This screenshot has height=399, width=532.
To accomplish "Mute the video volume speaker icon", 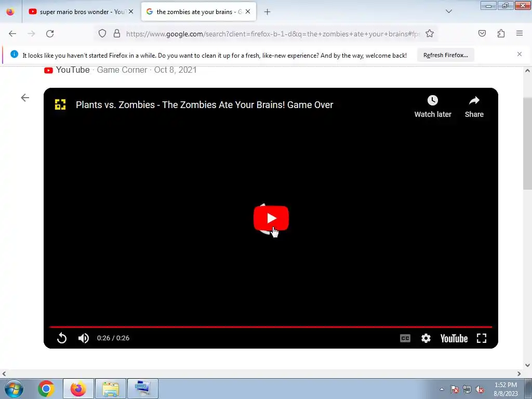I will [84, 338].
